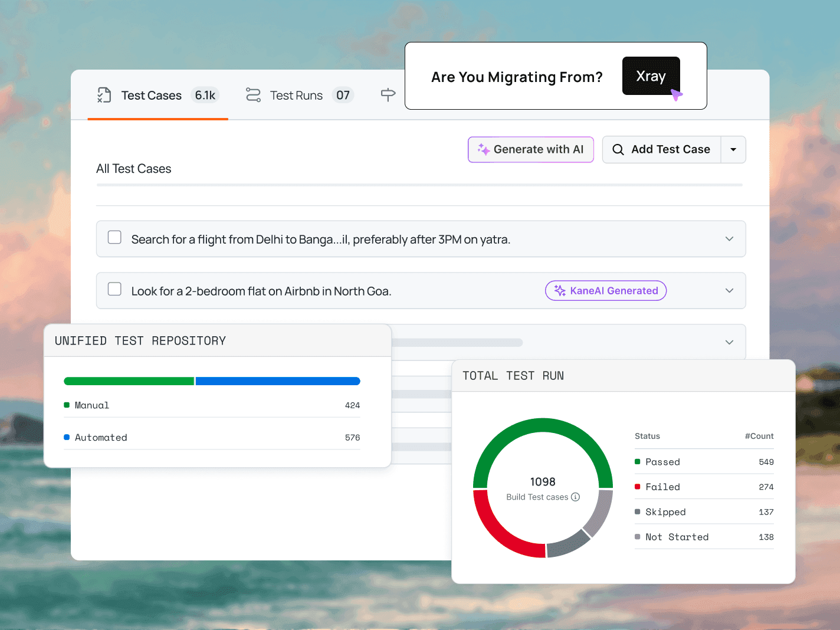Click the Failed count 274
This screenshot has width=840, height=630.
tap(766, 487)
